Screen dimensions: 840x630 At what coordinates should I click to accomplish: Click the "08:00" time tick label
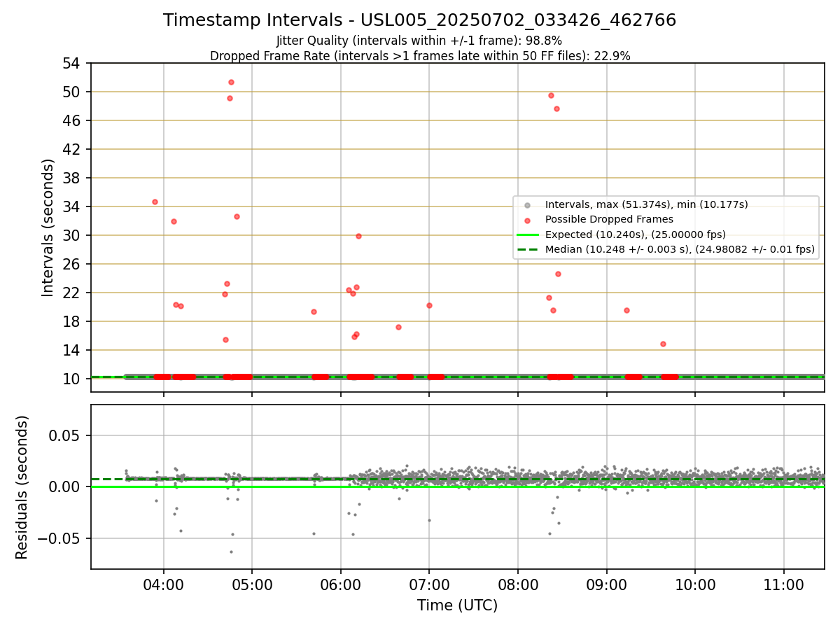[518, 584]
